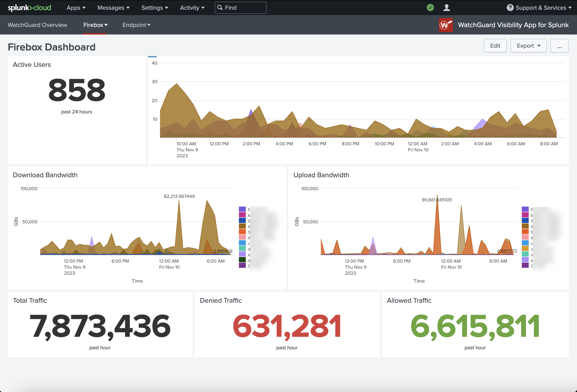This screenshot has height=392, width=577.
Task: Toggle the first legend series in Download Bandwidth
Action: [x=243, y=210]
